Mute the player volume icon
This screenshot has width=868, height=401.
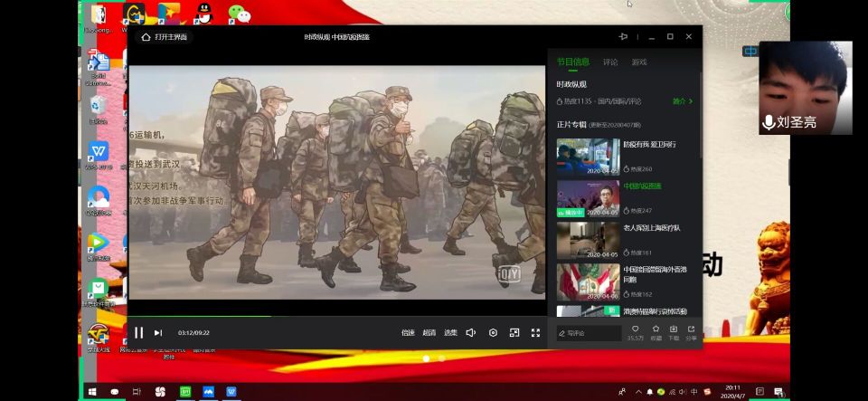pos(470,333)
